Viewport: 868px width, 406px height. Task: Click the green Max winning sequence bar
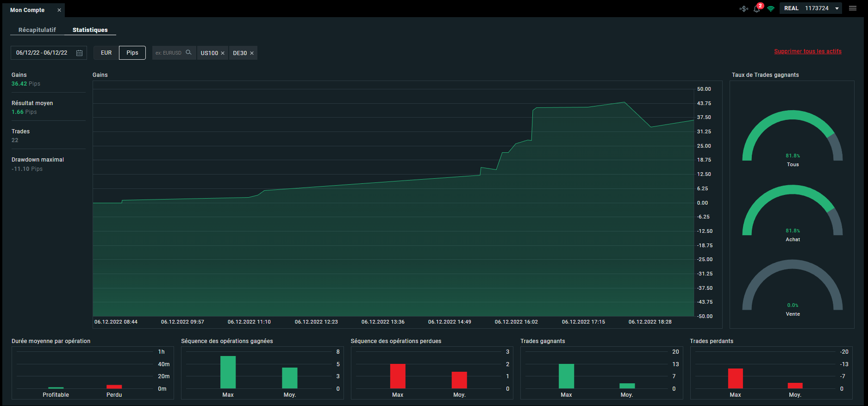(228, 372)
